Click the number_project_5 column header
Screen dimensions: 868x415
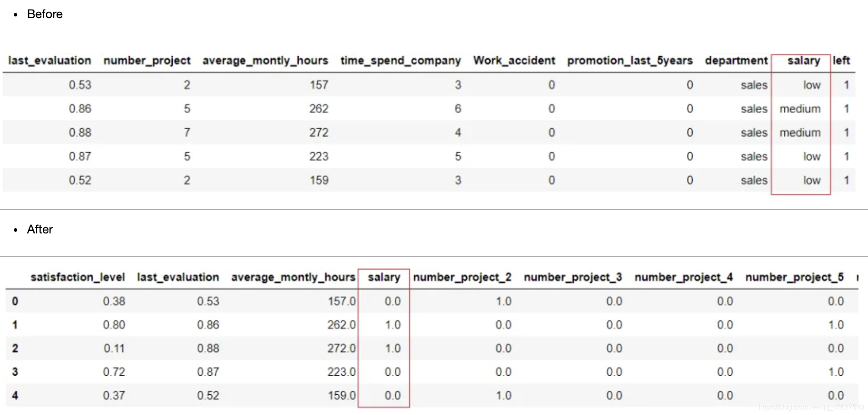(794, 277)
